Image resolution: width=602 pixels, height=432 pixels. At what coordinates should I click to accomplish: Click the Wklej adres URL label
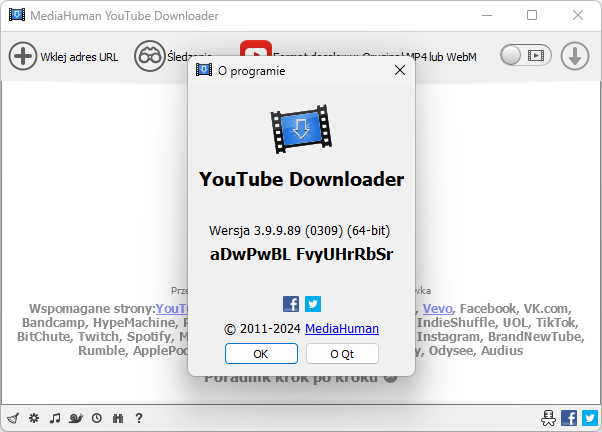point(79,57)
